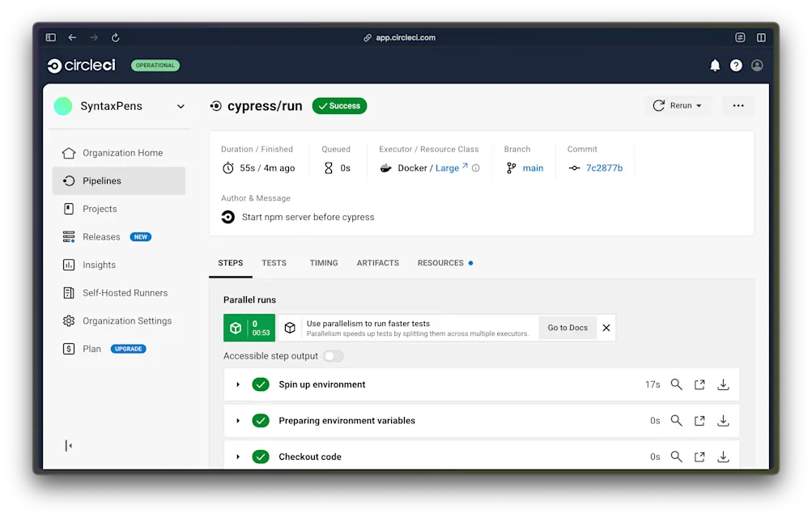Download Preparing environment variables output
Image resolution: width=812 pixels, height=518 pixels.
pyautogui.click(x=724, y=421)
